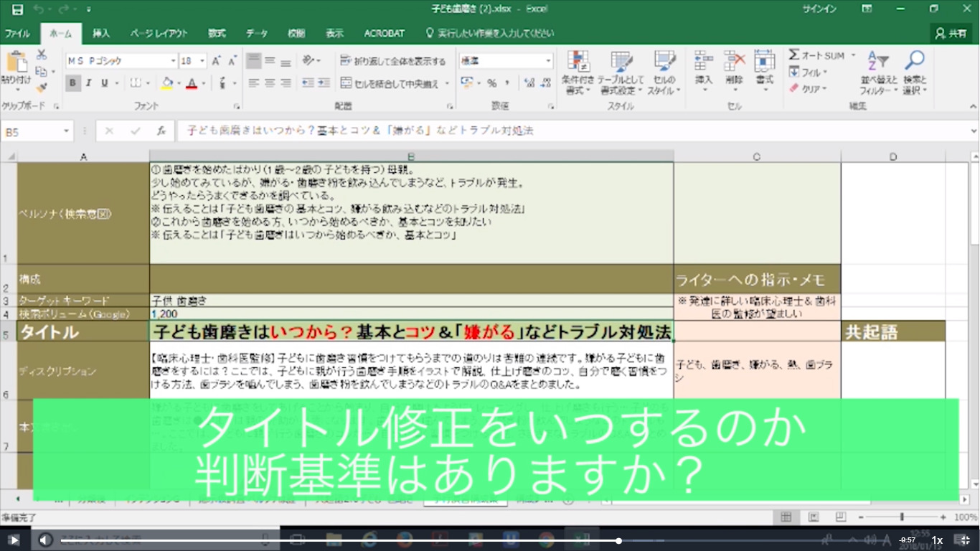Switch to the データ ribbon tab

[x=257, y=33]
